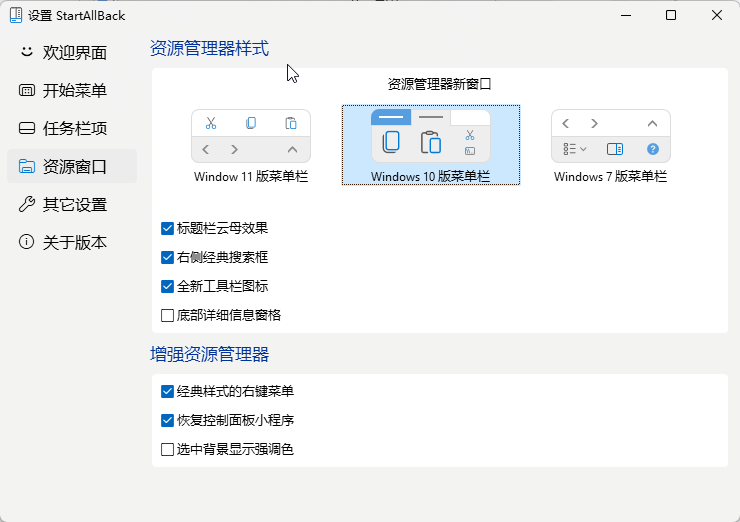
Task: Choose the Window 11 版菜单栏 style
Action: 251,146
